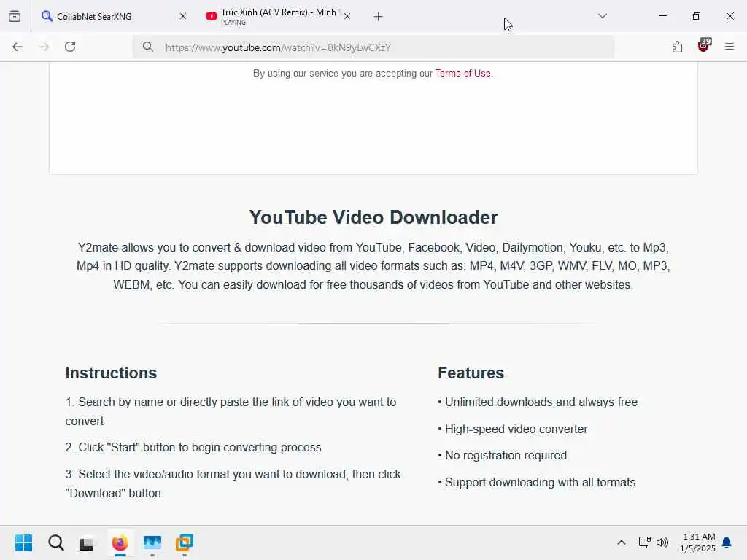Viewport: 747px width, 560px height.
Task: Open Firefox View recent browsing icon
Action: pyautogui.click(x=15, y=16)
